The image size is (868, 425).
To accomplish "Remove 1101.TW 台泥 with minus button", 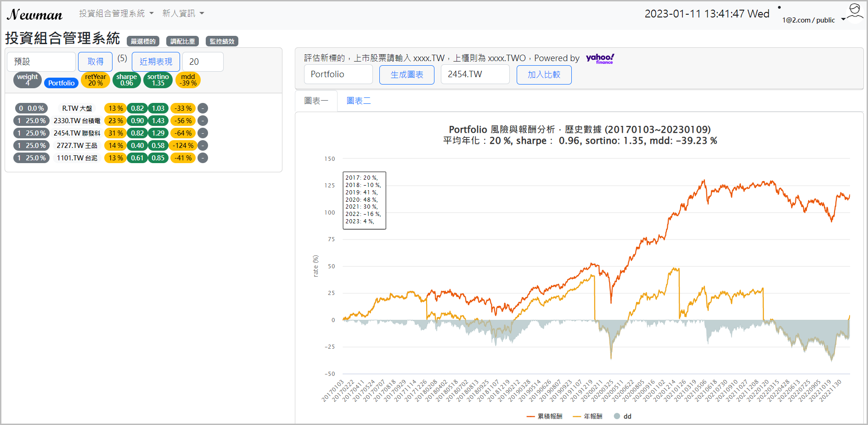I will [203, 158].
